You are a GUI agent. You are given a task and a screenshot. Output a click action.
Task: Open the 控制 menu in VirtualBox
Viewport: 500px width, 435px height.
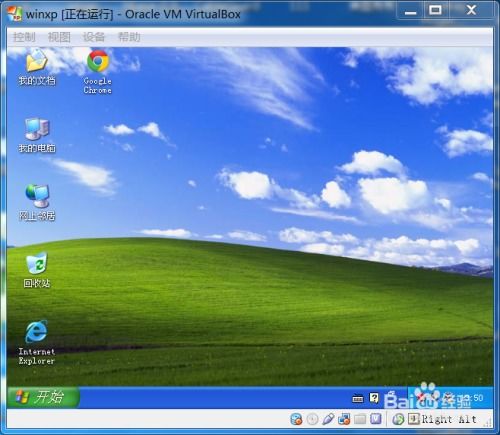point(24,37)
